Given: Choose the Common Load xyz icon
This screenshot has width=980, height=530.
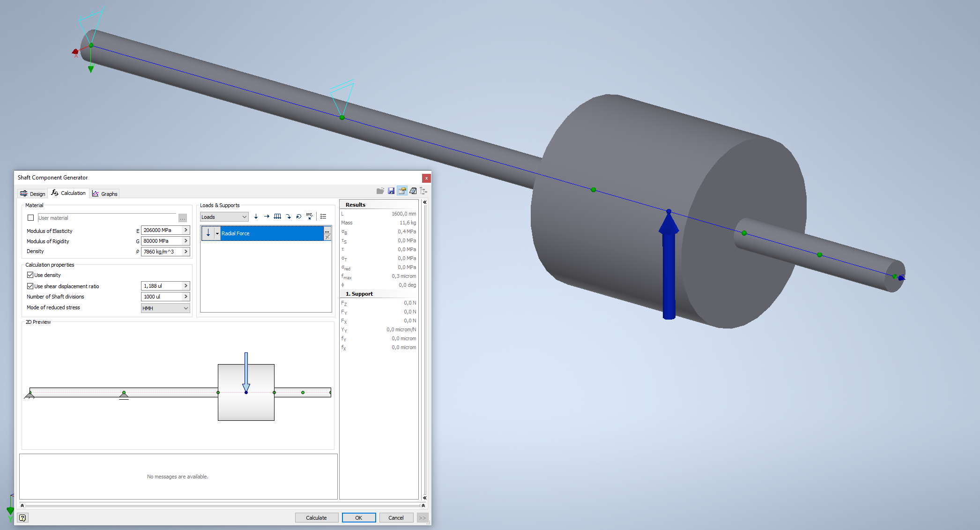Looking at the screenshot, I should point(310,216).
